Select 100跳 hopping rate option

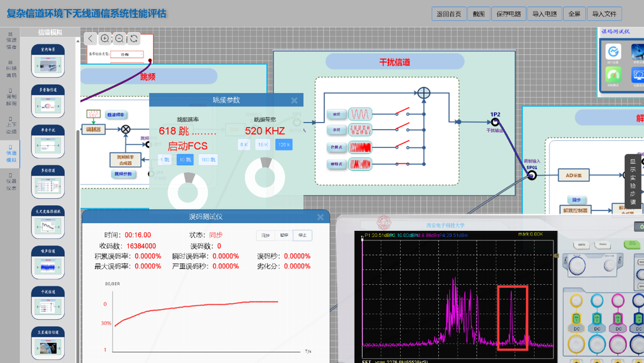tap(208, 160)
